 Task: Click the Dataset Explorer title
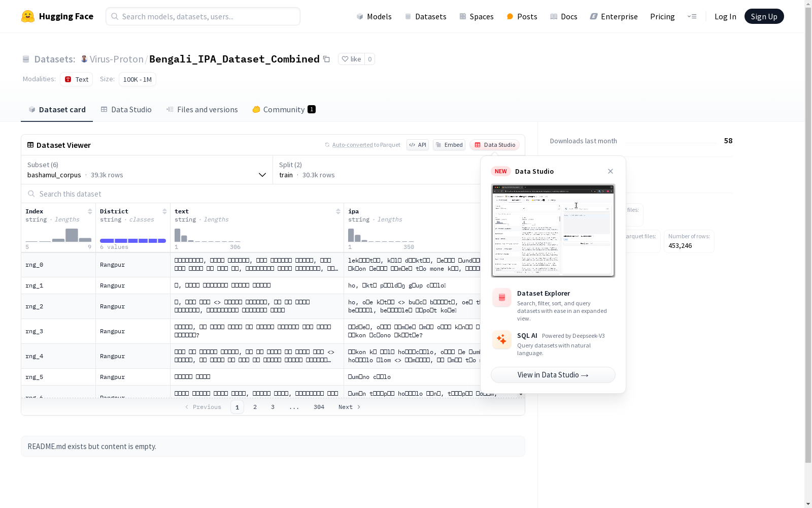544,293
